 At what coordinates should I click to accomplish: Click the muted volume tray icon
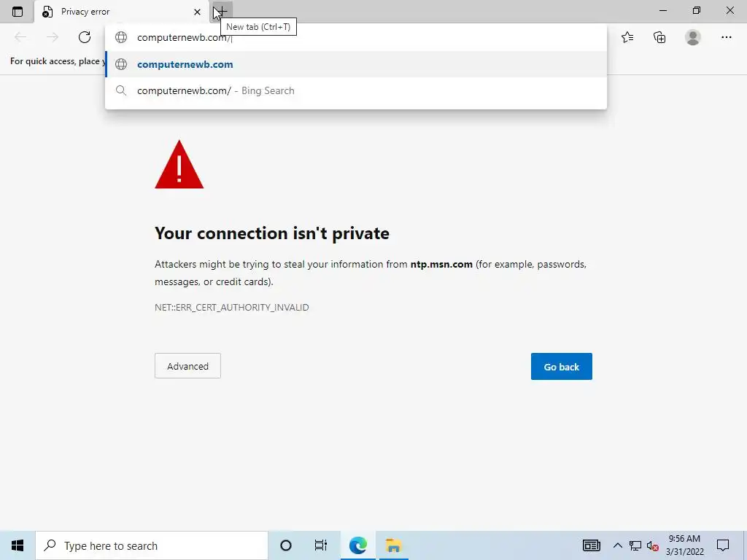click(653, 546)
